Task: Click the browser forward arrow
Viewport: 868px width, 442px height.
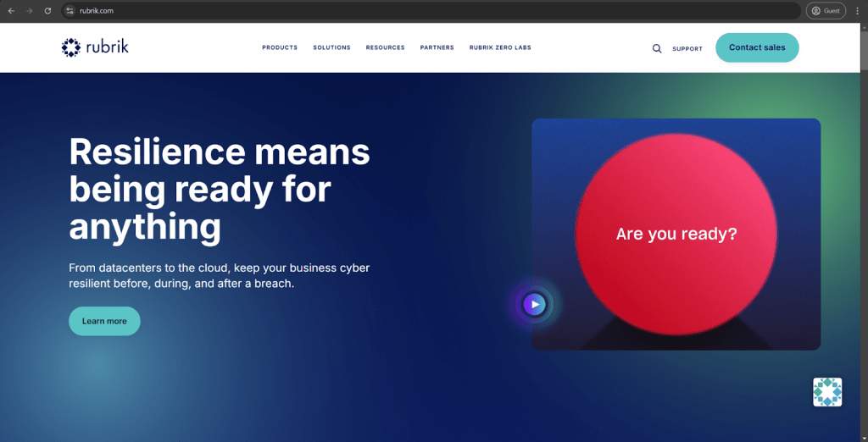Action: point(30,11)
